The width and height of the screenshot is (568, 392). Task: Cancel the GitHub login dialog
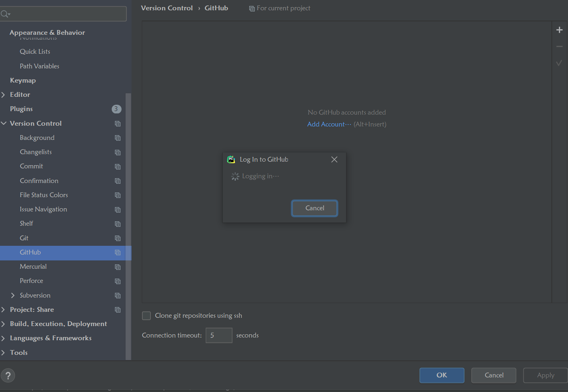(314, 208)
